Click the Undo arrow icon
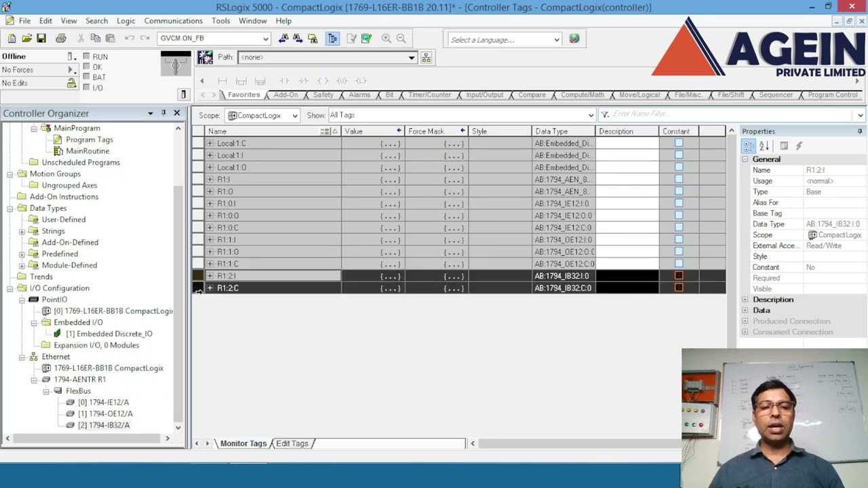The image size is (868, 488). pos(130,39)
